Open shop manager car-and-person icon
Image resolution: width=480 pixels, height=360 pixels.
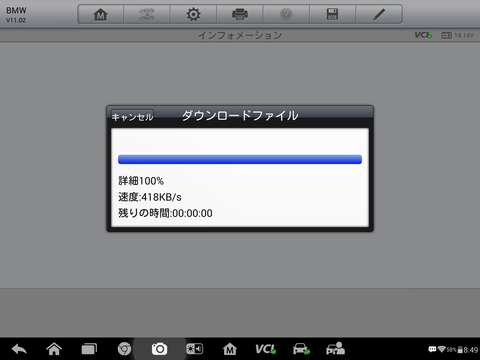335,349
